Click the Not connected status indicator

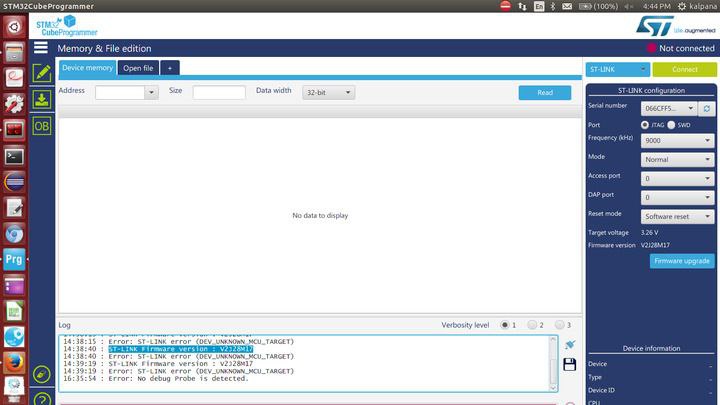(681, 48)
